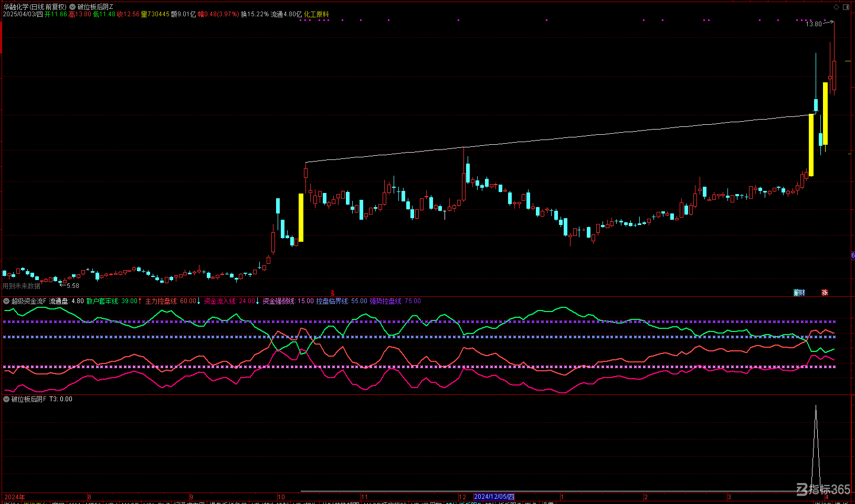Click the diamond icon at chart top-right
855x504 pixels.
click(837, 7)
